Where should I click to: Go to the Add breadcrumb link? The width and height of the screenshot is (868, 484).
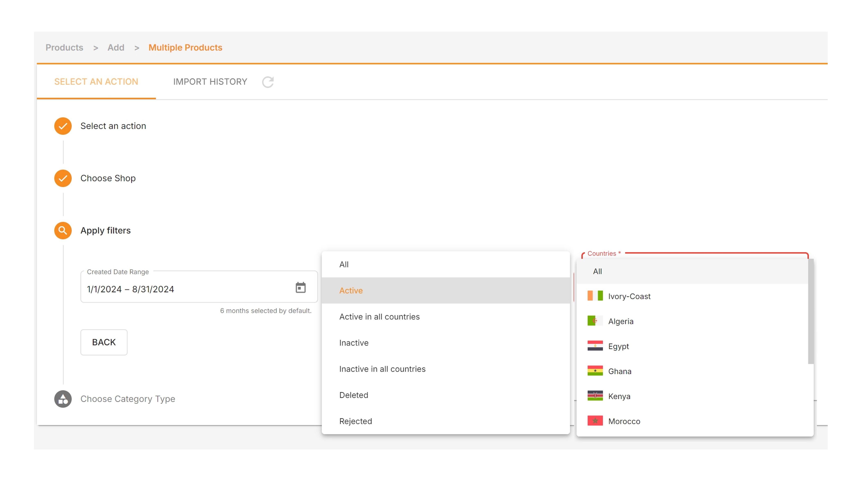(x=116, y=47)
